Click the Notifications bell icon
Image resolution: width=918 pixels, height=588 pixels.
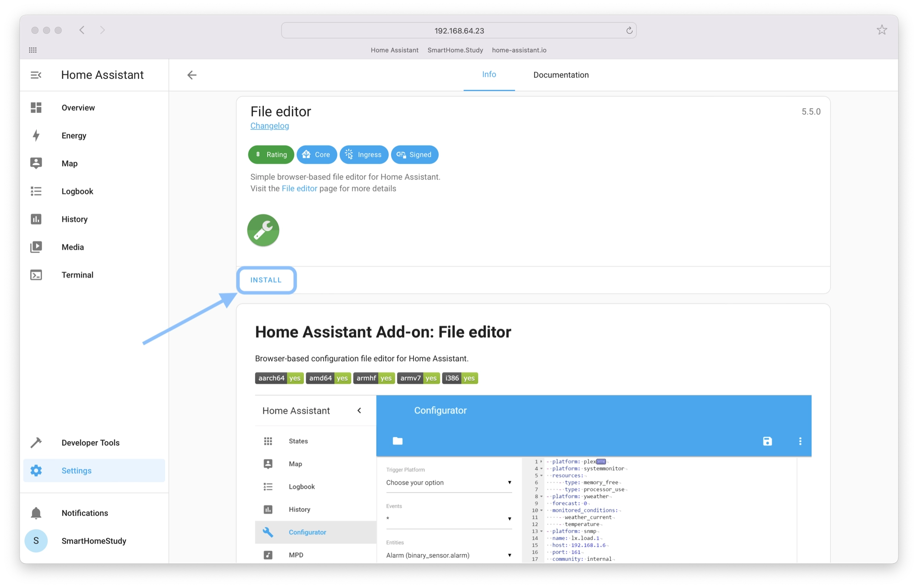click(x=36, y=513)
